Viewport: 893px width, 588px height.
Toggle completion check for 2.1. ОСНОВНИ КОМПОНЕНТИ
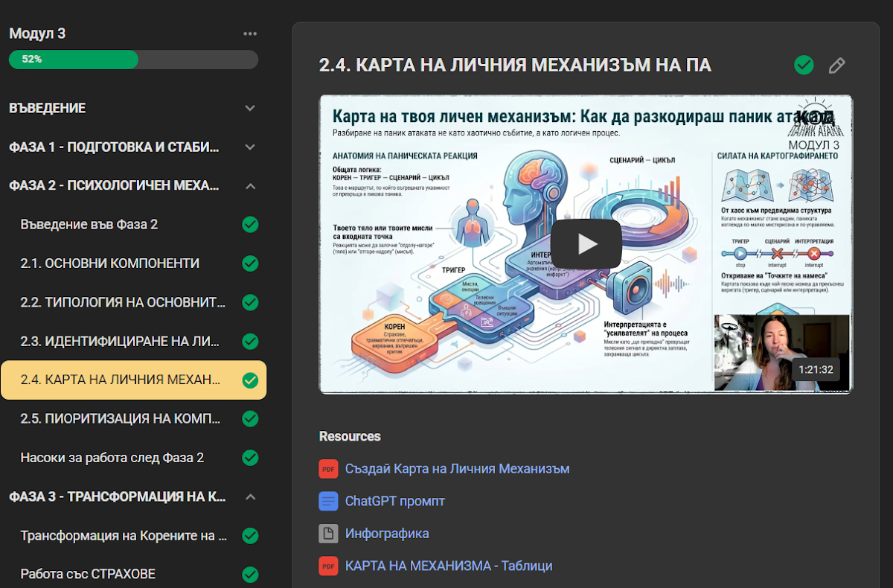[250, 263]
